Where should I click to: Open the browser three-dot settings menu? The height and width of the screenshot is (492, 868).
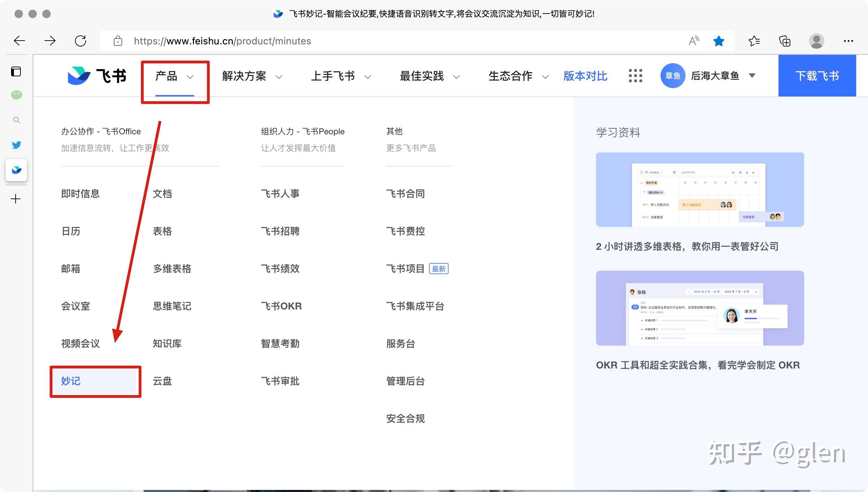pyautogui.click(x=849, y=41)
